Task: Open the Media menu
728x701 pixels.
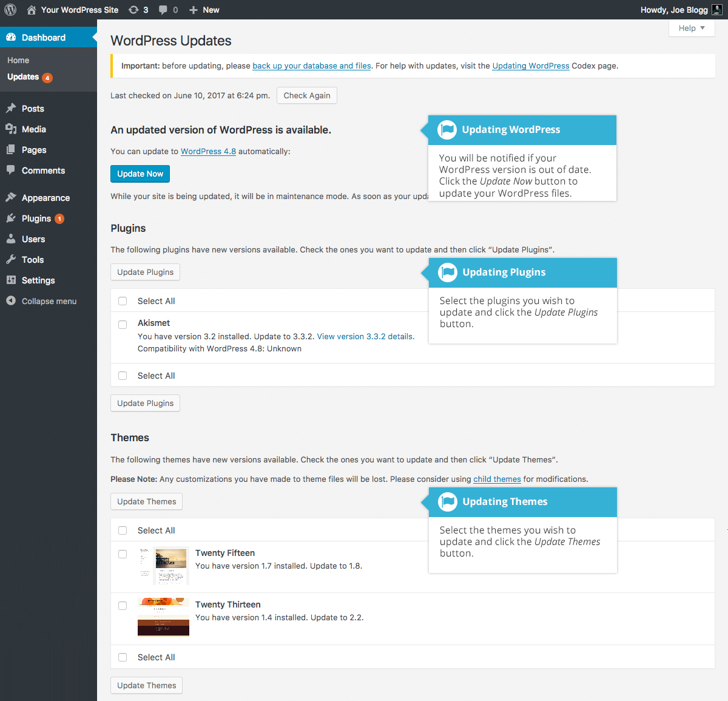Action: 49,129
